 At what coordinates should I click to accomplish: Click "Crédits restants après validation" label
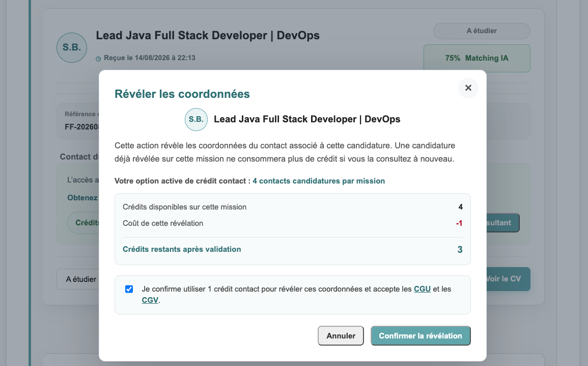(182, 249)
